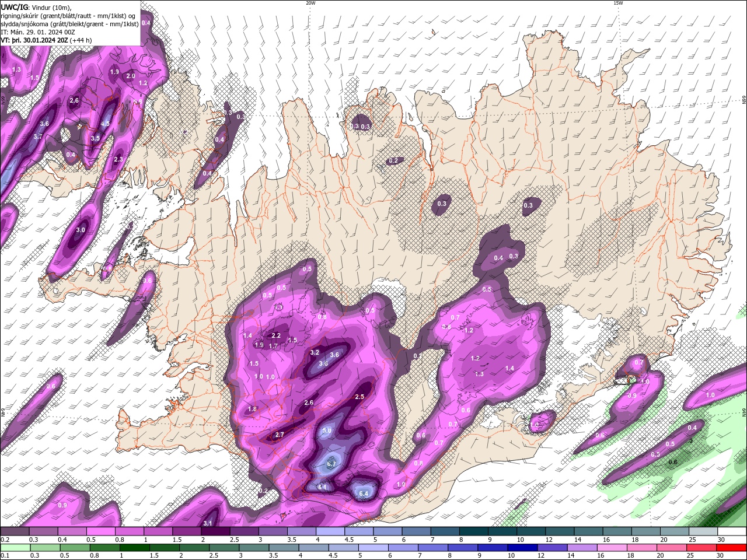The image size is (747, 560).
Task: Click the 2.3 value in the Westfjords area
Action: coord(118,159)
